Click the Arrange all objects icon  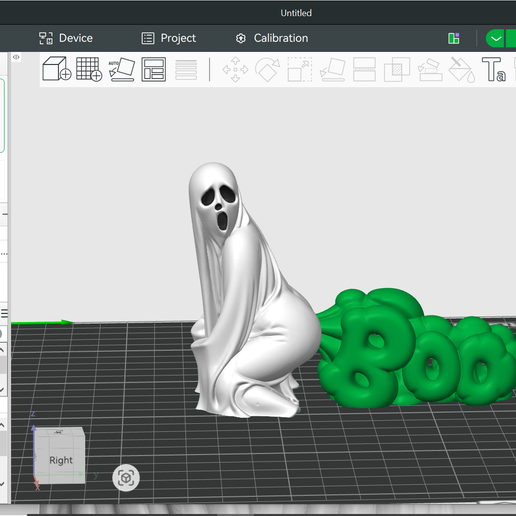point(154,69)
